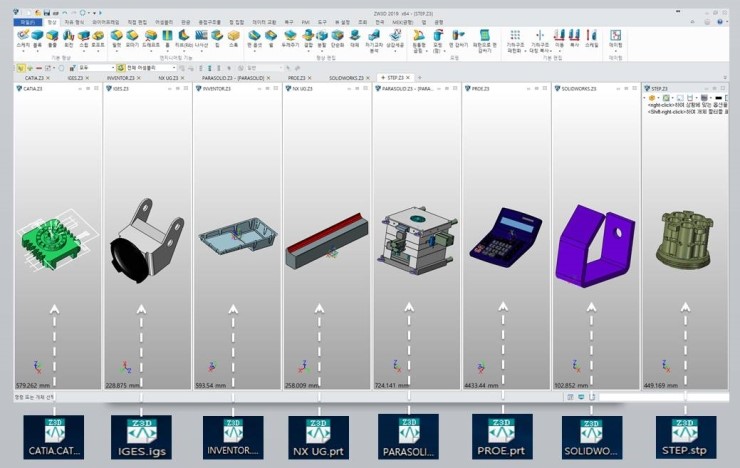
Task: Select the Sketch (스케치) tool in ribbon
Action: point(23,39)
